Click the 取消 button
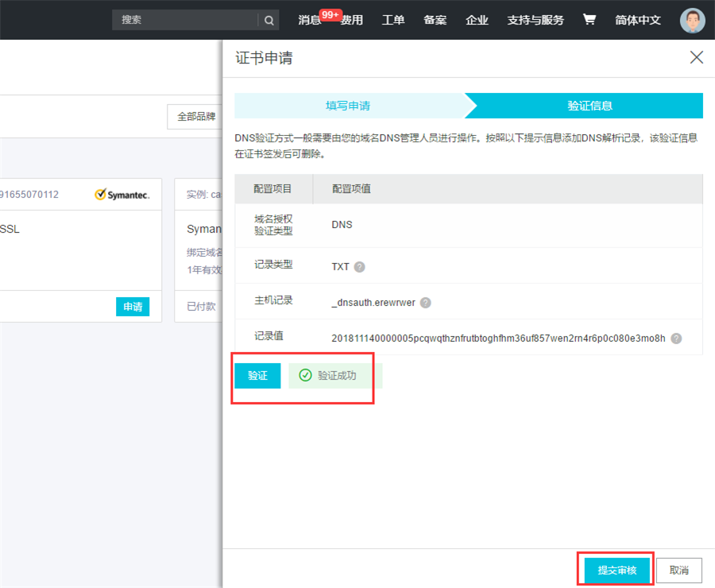Screen dimensions: 715x588 tap(678, 571)
